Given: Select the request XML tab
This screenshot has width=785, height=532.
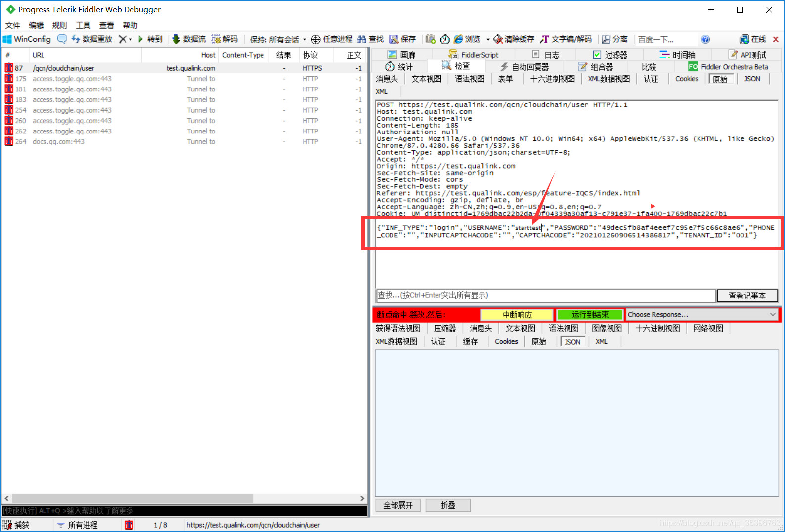Looking at the screenshot, I should pyautogui.click(x=382, y=91).
